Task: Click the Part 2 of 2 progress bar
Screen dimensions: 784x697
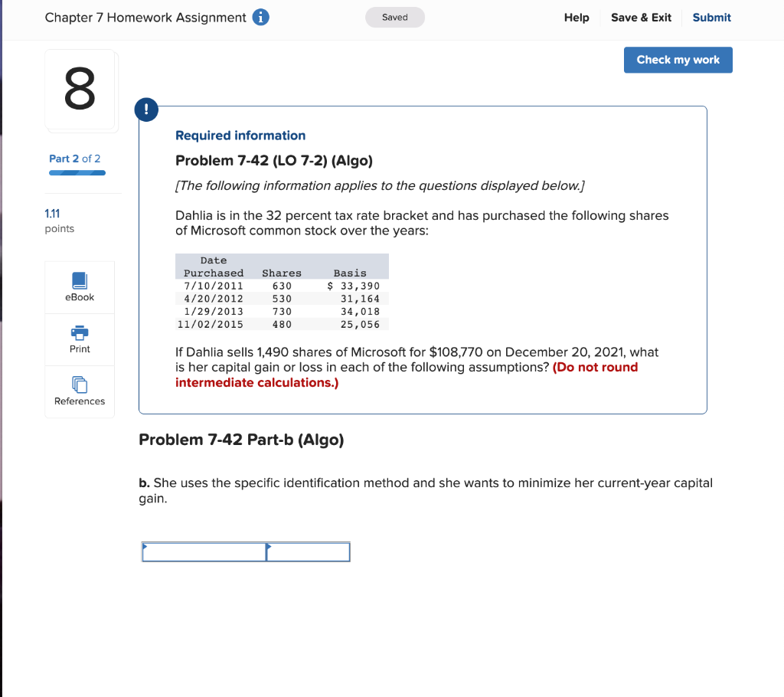Action: point(77,173)
